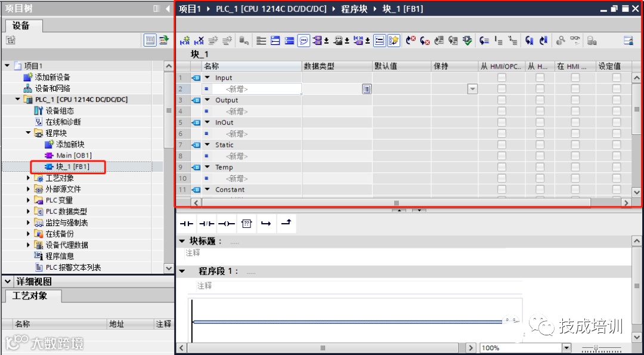This screenshot has height=355, width=644.
Task: Insert a normally open contact
Action: pyautogui.click(x=187, y=224)
